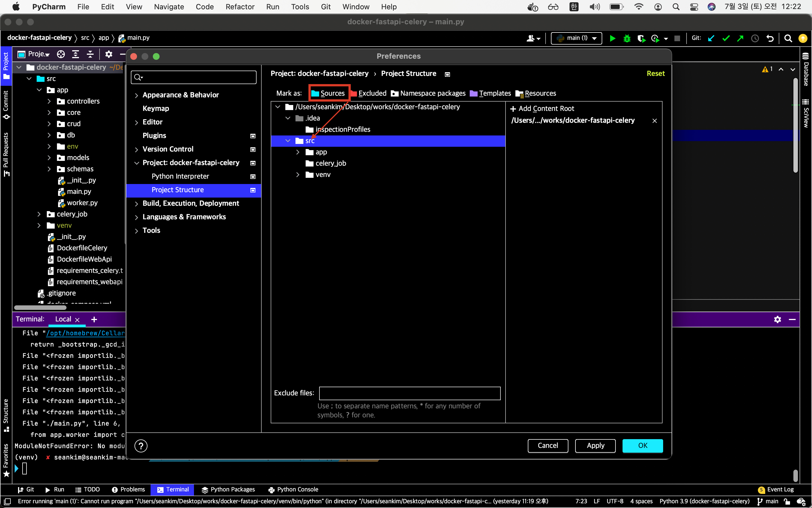Start debugging with the bug icon
812x508 pixels.
point(626,38)
